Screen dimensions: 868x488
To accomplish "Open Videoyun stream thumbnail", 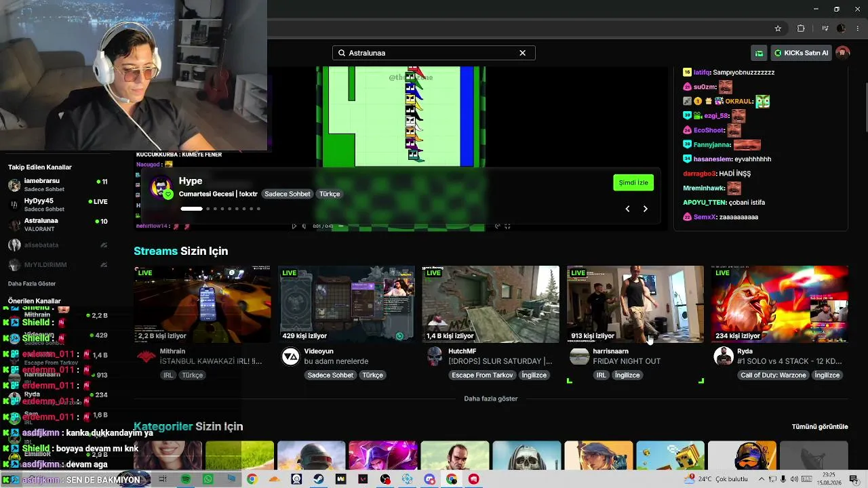I will coord(347,304).
